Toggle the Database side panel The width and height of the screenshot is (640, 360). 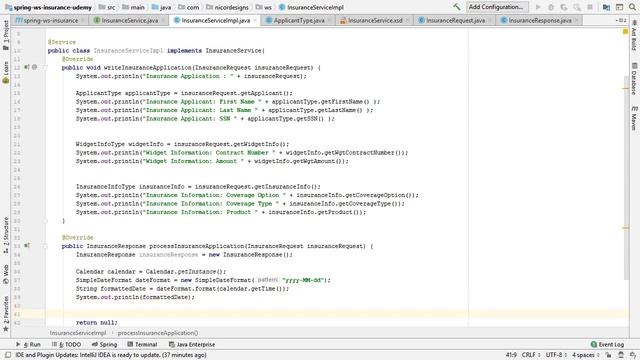click(x=634, y=79)
